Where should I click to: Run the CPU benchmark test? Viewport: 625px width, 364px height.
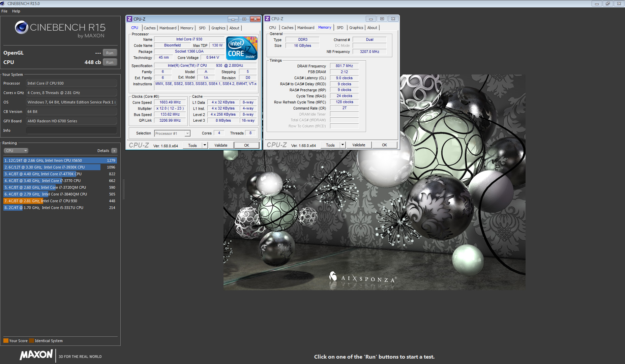110,62
